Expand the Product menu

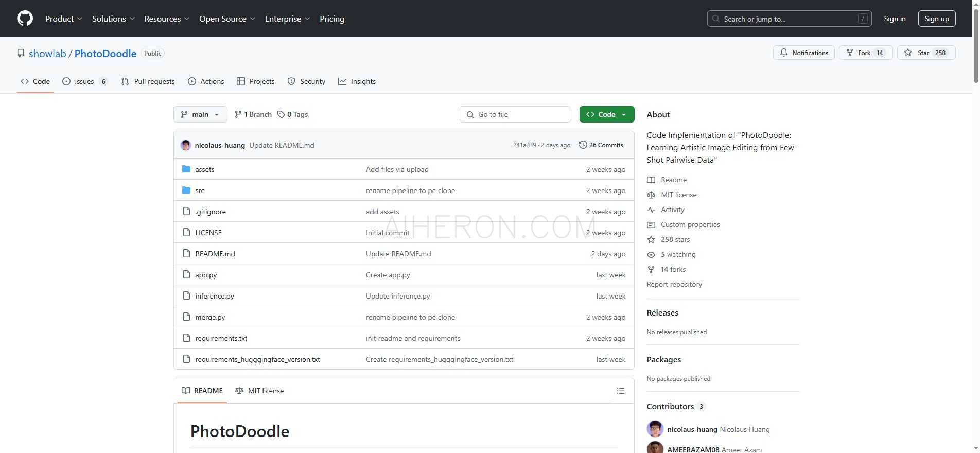pos(63,19)
